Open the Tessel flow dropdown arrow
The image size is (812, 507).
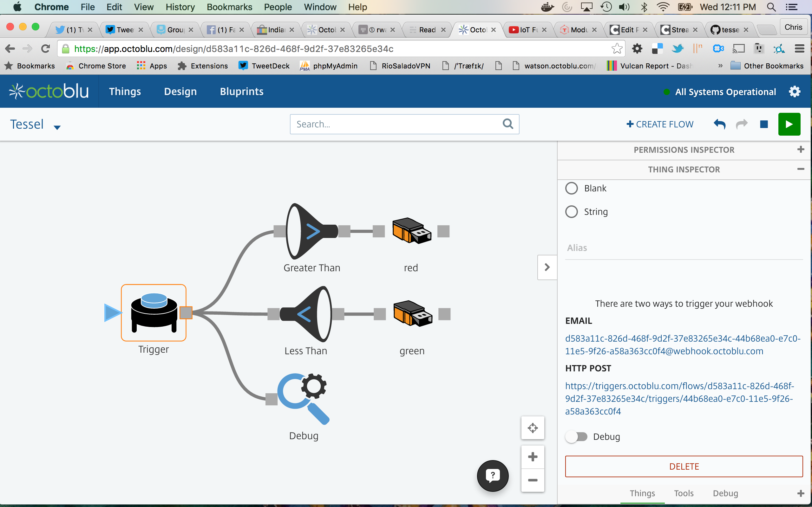[x=57, y=127]
